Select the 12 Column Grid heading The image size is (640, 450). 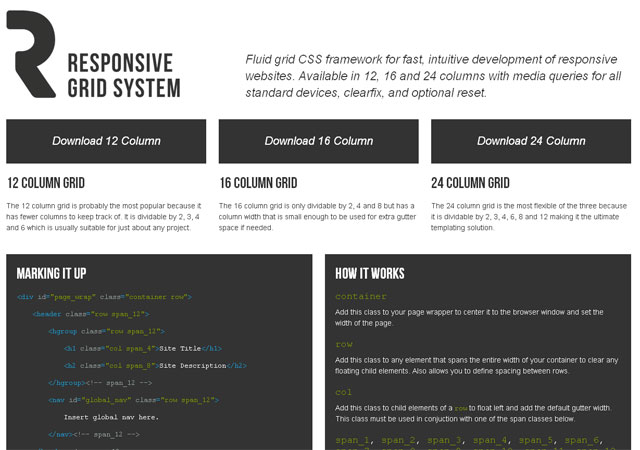pos(46,183)
